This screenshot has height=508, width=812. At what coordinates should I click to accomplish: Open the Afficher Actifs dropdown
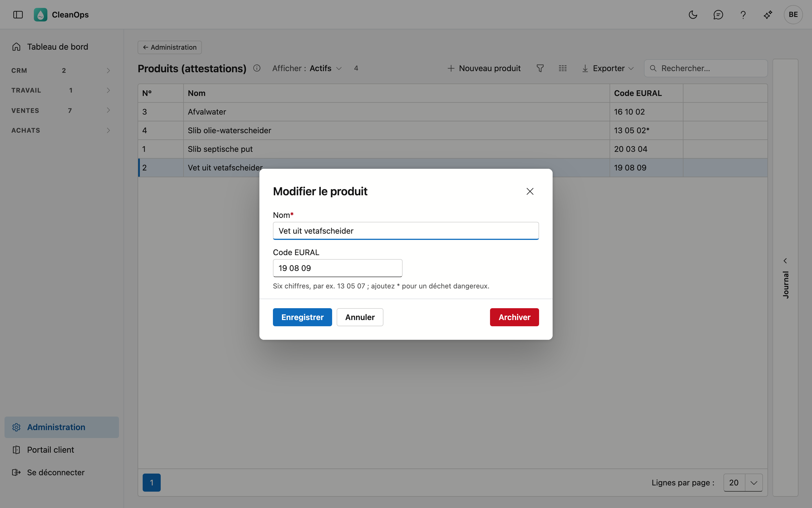click(x=307, y=68)
